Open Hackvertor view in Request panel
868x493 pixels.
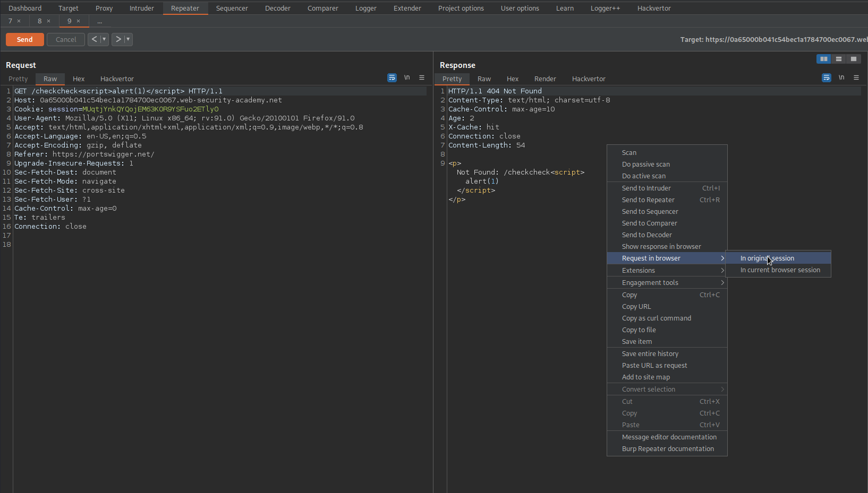click(x=117, y=79)
